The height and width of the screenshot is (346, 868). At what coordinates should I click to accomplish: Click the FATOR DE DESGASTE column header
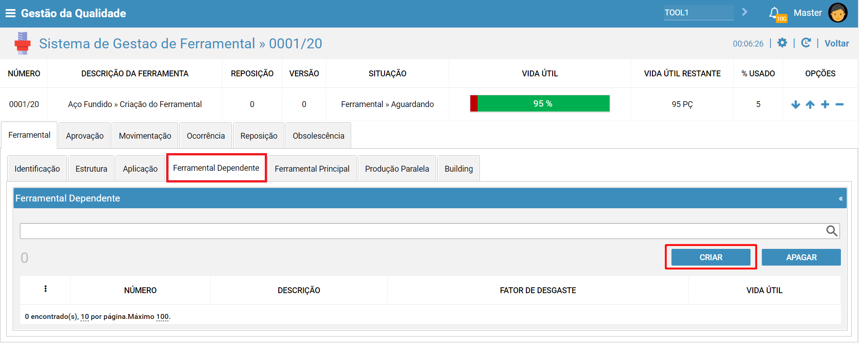click(x=538, y=290)
